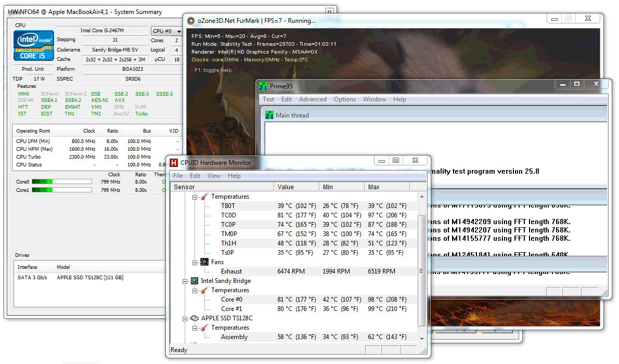Click the Intel Core i5 logo in HWiNFO64

[34, 46]
